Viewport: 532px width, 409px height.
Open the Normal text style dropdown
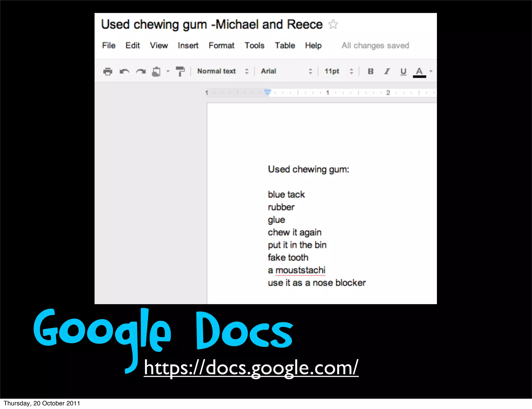pos(223,71)
